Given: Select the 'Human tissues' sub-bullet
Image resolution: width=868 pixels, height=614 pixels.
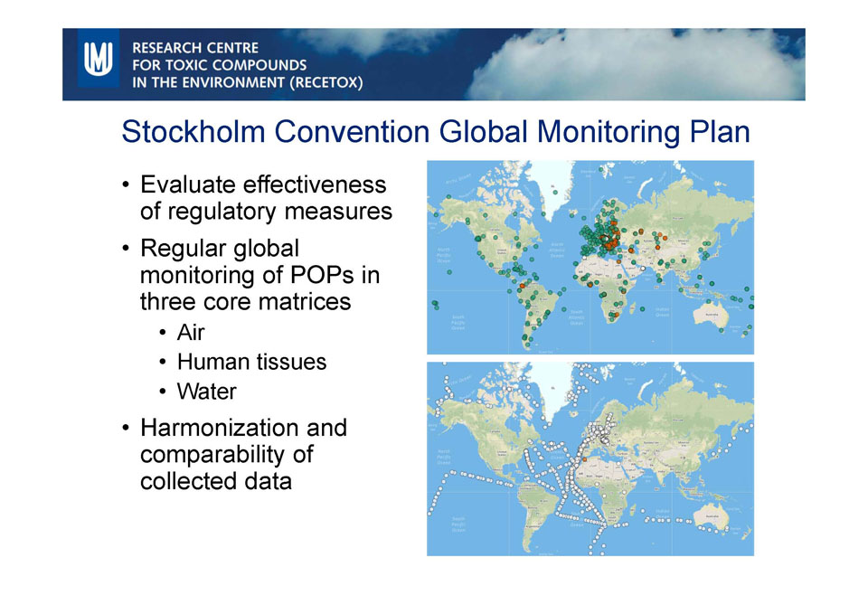Looking at the screenshot, I should pyautogui.click(x=251, y=362).
